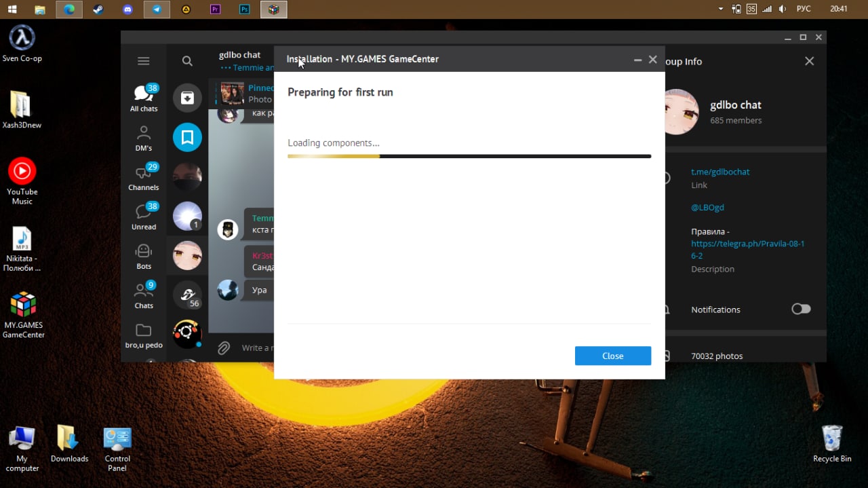Screen dimensions: 868x488
Task: Click the pinned photo message thumbnail
Action: (232, 93)
